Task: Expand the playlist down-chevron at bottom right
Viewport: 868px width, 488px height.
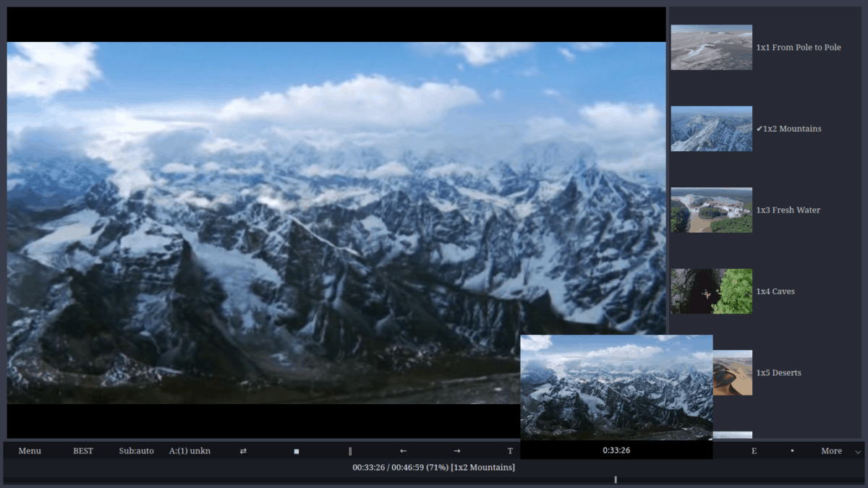Action: [858, 451]
